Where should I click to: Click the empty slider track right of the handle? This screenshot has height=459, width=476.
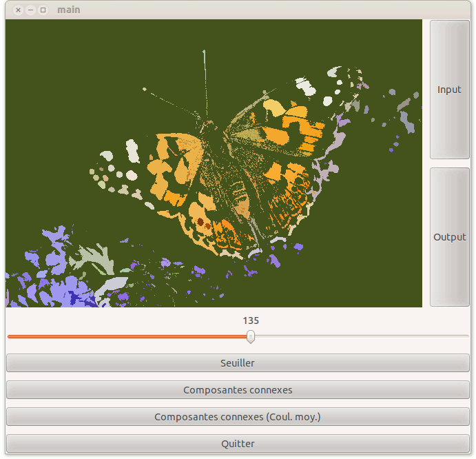(x=358, y=336)
